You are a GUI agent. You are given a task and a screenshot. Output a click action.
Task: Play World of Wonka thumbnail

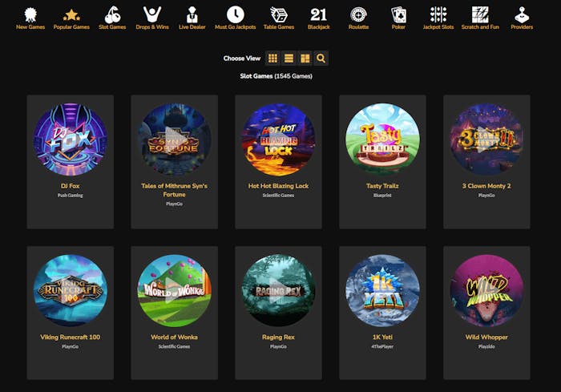174,290
